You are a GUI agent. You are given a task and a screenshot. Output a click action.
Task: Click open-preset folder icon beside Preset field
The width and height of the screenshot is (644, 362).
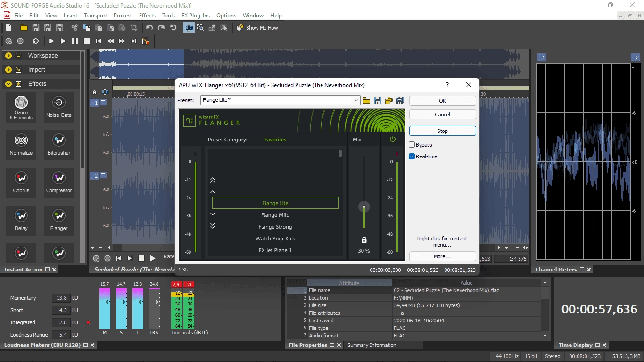pyautogui.click(x=366, y=100)
